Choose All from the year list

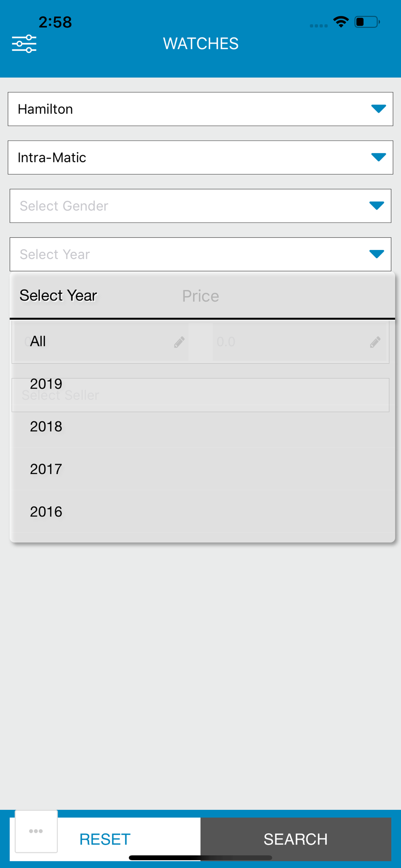(x=38, y=342)
